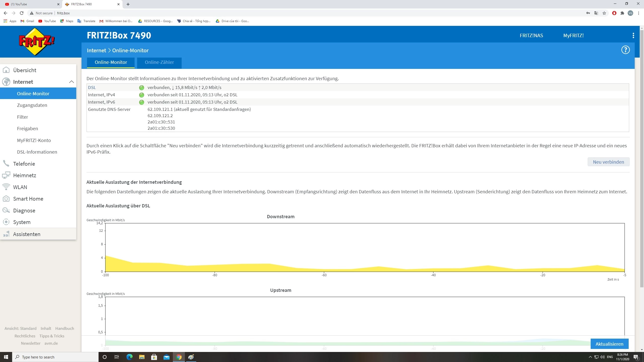The height and width of the screenshot is (362, 644).
Task: Open DSL-Informationen submenu item
Action: click(37, 152)
